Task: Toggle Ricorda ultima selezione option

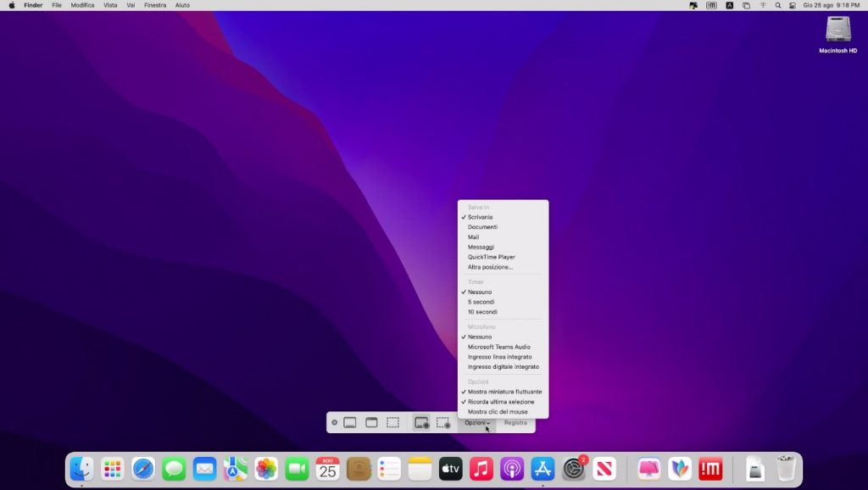Action: (x=503, y=402)
